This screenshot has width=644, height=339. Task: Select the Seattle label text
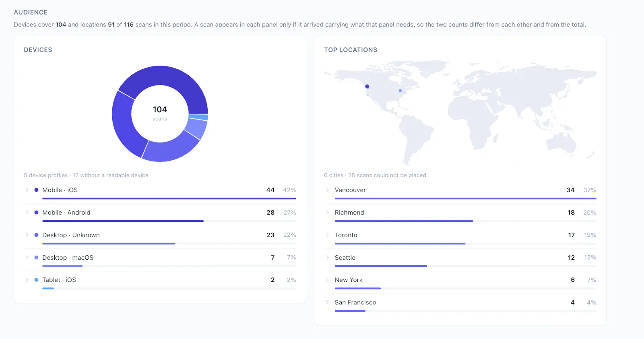(x=345, y=258)
